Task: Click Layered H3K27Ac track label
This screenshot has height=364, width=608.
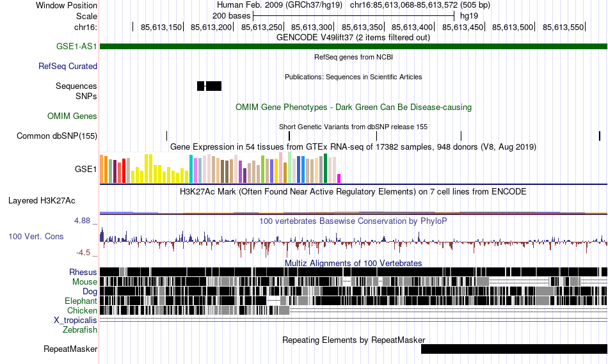Action: click(42, 201)
